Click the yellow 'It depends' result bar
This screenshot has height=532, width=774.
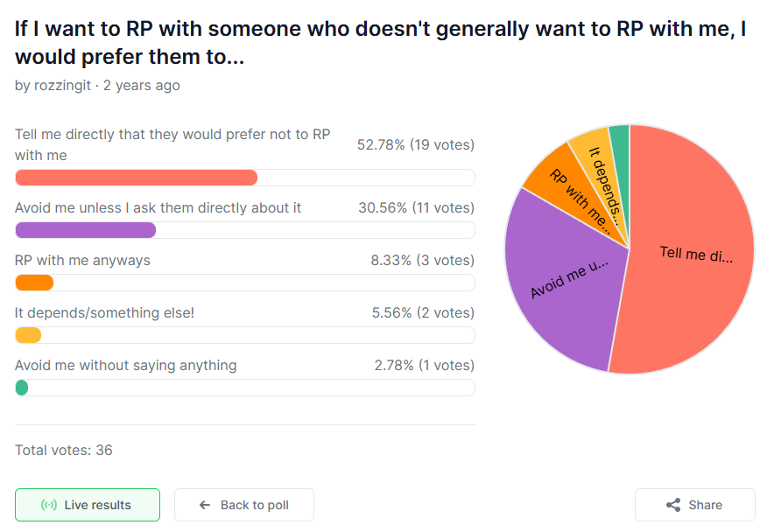(29, 335)
